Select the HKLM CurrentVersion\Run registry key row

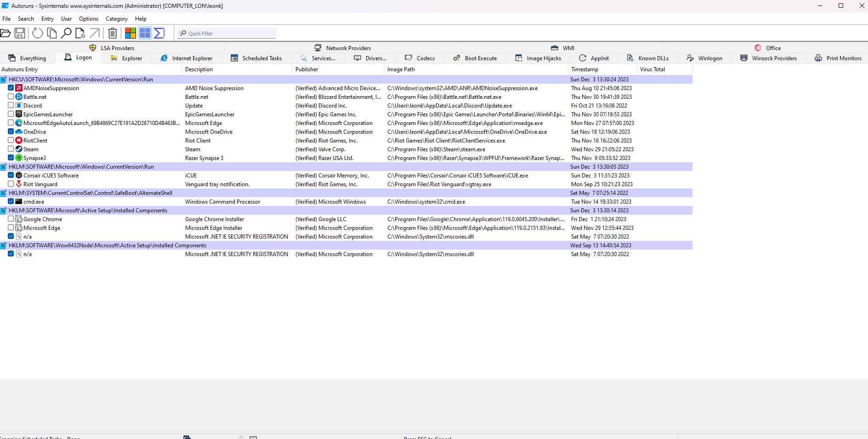346,167
